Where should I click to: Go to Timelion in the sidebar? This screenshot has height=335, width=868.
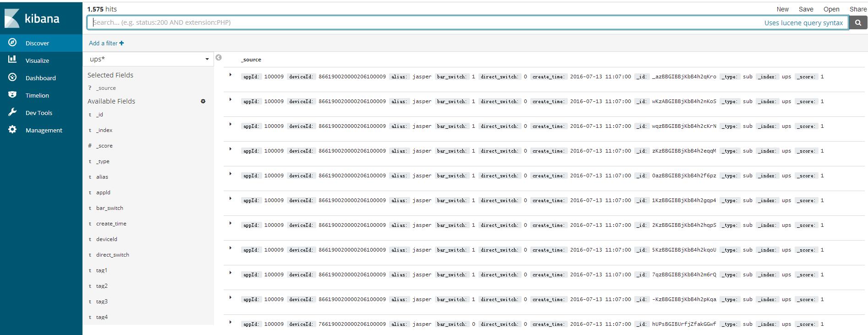click(37, 95)
